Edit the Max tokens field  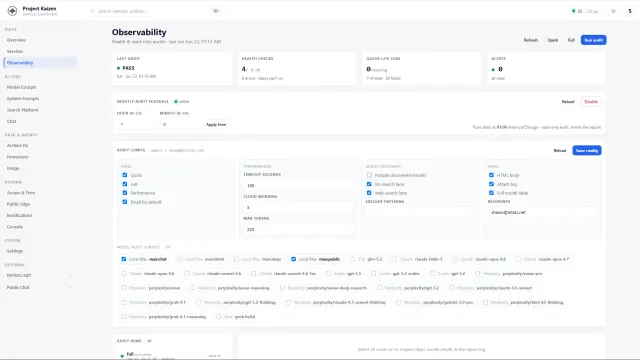point(297,229)
